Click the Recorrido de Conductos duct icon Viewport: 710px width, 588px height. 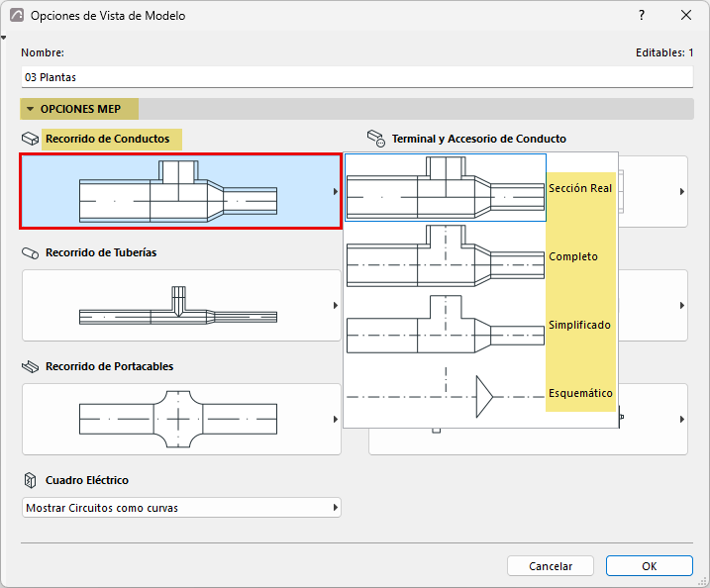point(31,139)
